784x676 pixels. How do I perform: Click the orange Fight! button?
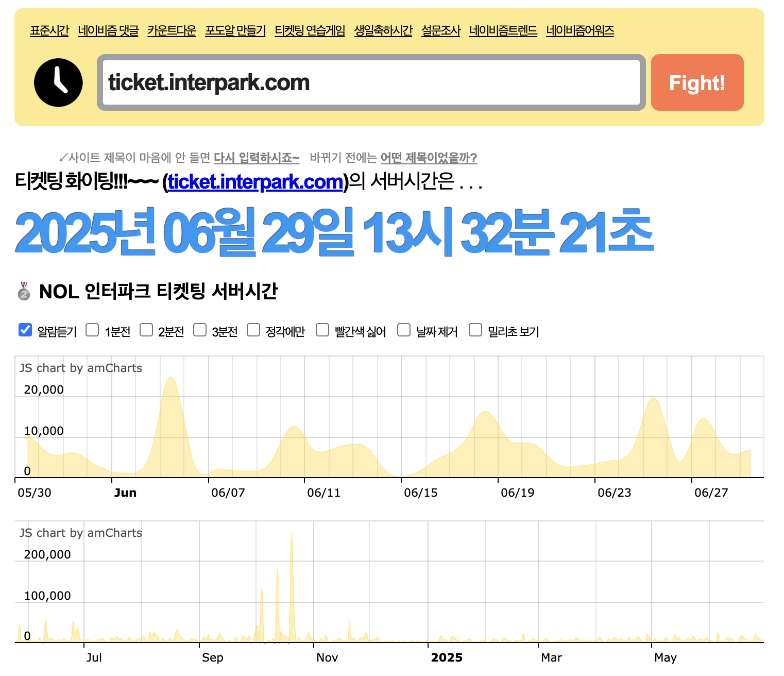(x=697, y=82)
